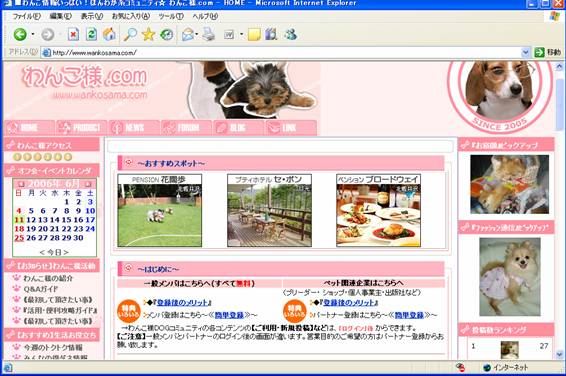Open PENSION 花園歩 spot thumbnail
The width and height of the screenshot is (566, 376).
tap(160, 210)
